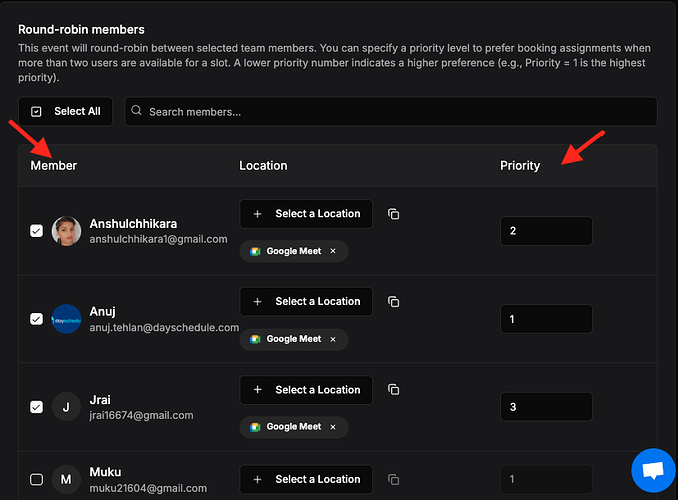This screenshot has height=500, width=678.
Task: Click email muku21604@gmail.com
Action: [x=148, y=488]
